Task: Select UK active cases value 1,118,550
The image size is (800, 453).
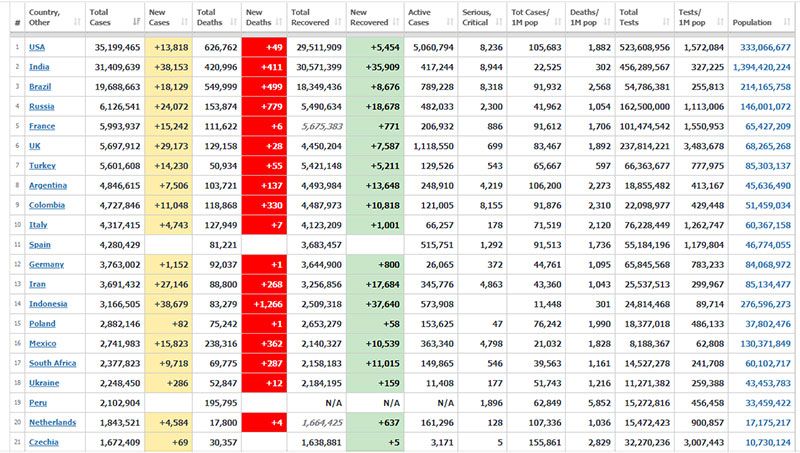Action: pyautogui.click(x=433, y=146)
